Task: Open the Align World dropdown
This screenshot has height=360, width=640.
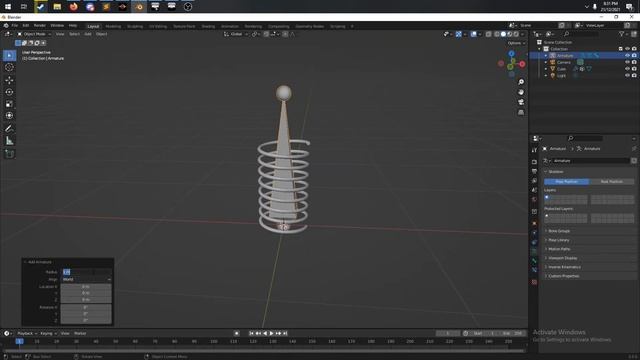Action: click(86, 280)
